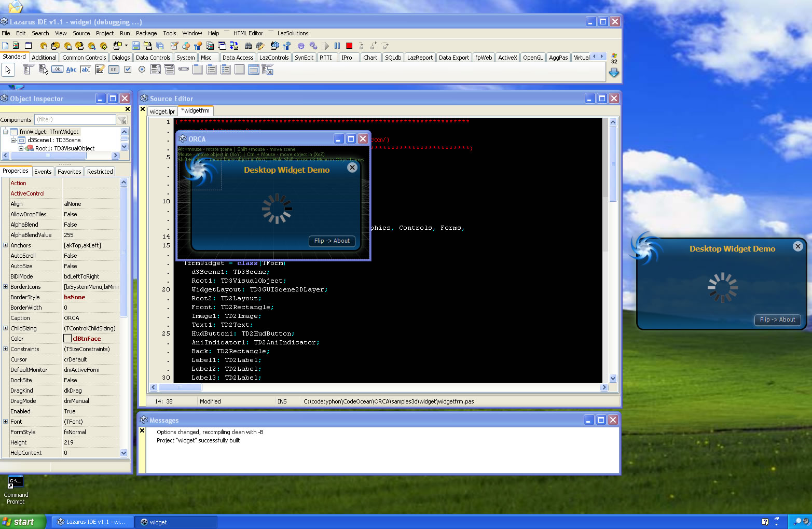
Task: Switch to the Dialogs palette tab
Action: 121,58
